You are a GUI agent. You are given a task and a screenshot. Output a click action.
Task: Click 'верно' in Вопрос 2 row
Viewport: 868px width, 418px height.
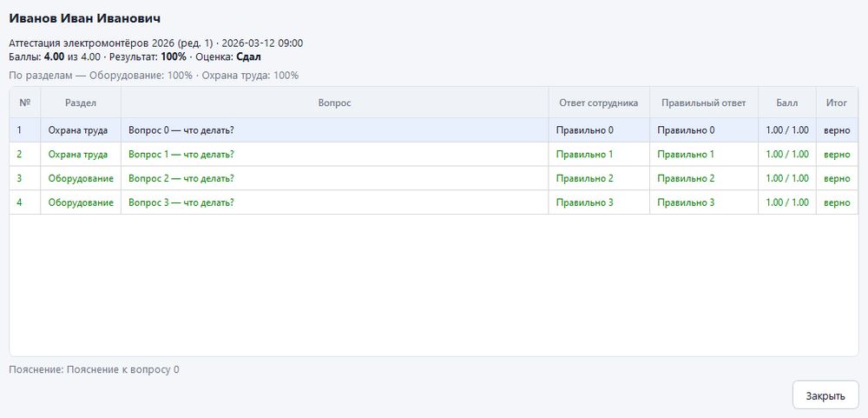(x=837, y=178)
